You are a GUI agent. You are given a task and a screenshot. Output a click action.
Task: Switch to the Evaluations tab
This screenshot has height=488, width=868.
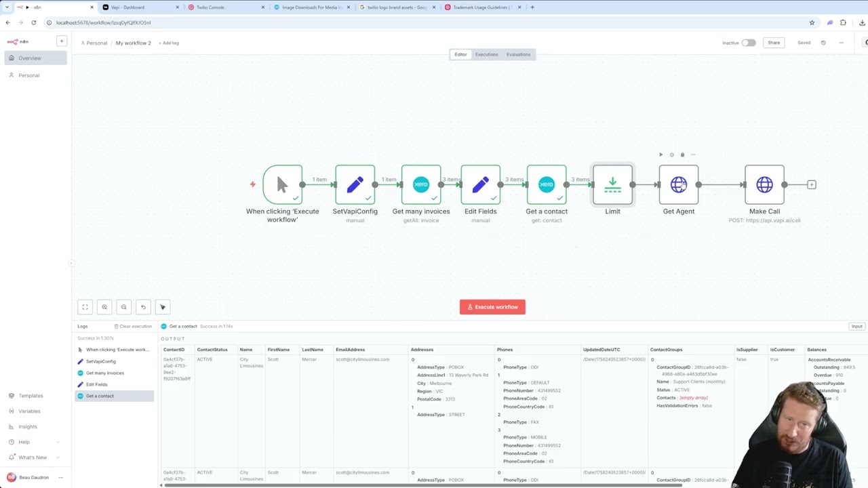[518, 54]
